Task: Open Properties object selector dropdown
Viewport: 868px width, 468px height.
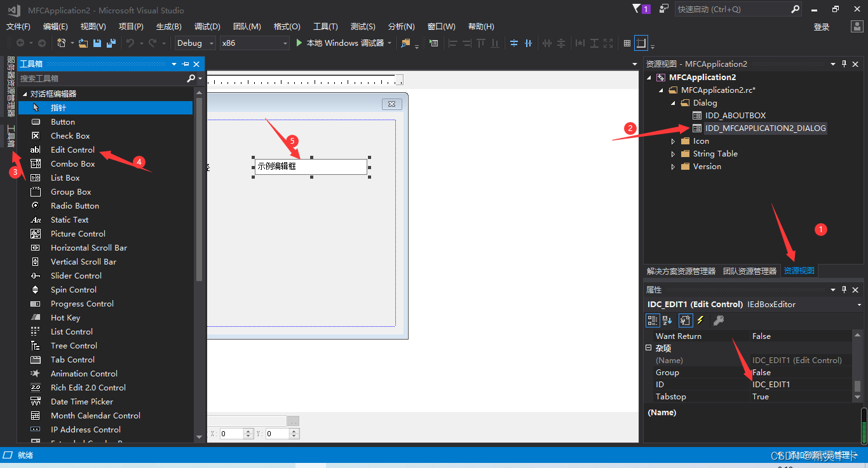Action: (x=859, y=305)
